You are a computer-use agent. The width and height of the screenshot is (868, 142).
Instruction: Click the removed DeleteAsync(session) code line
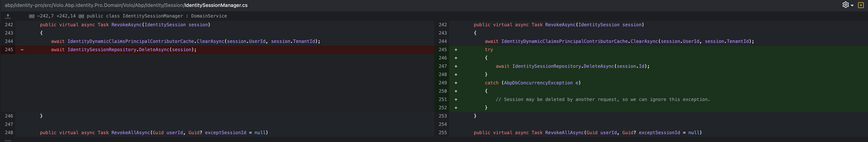[124, 50]
